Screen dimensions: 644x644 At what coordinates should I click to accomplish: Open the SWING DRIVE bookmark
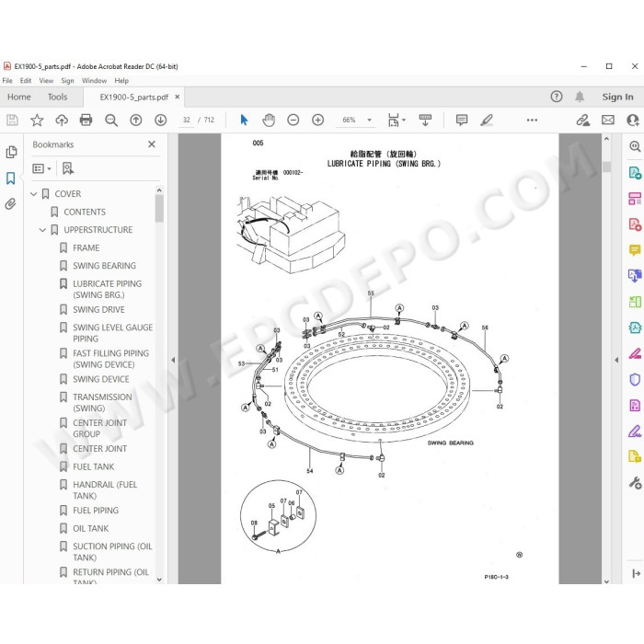(x=98, y=310)
